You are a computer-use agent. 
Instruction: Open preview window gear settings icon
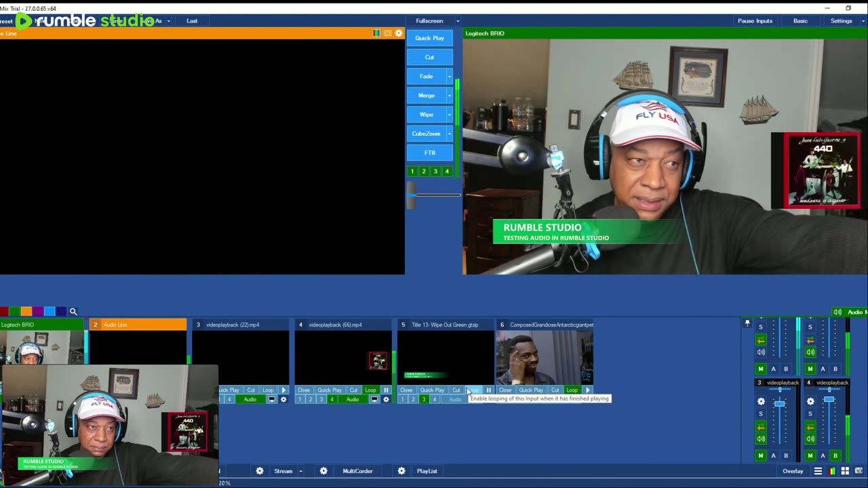coord(399,33)
